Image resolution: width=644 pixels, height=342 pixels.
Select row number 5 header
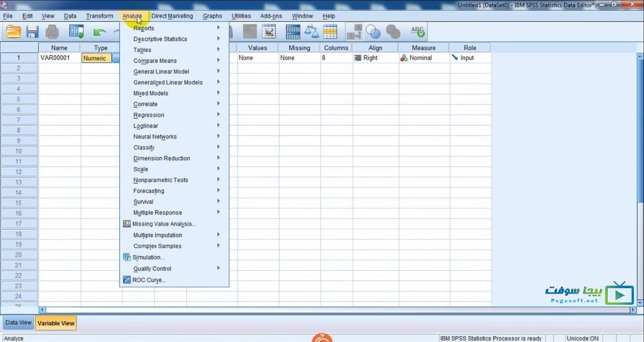point(19,99)
